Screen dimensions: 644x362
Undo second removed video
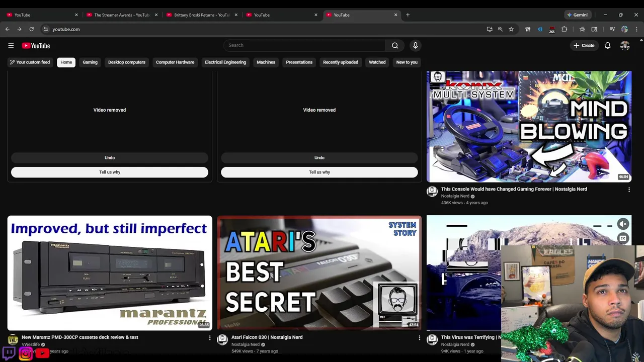click(x=319, y=158)
